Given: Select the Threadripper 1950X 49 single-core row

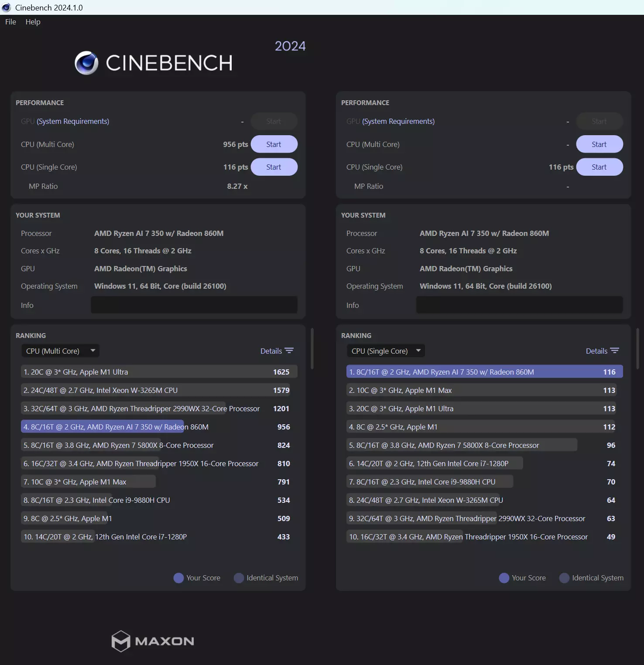Looking at the screenshot, I should [485, 537].
